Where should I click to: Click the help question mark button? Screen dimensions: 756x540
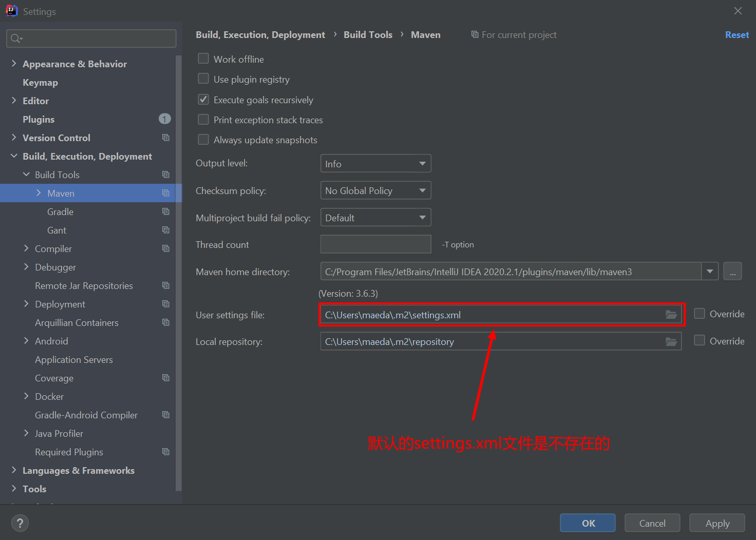coord(20,523)
